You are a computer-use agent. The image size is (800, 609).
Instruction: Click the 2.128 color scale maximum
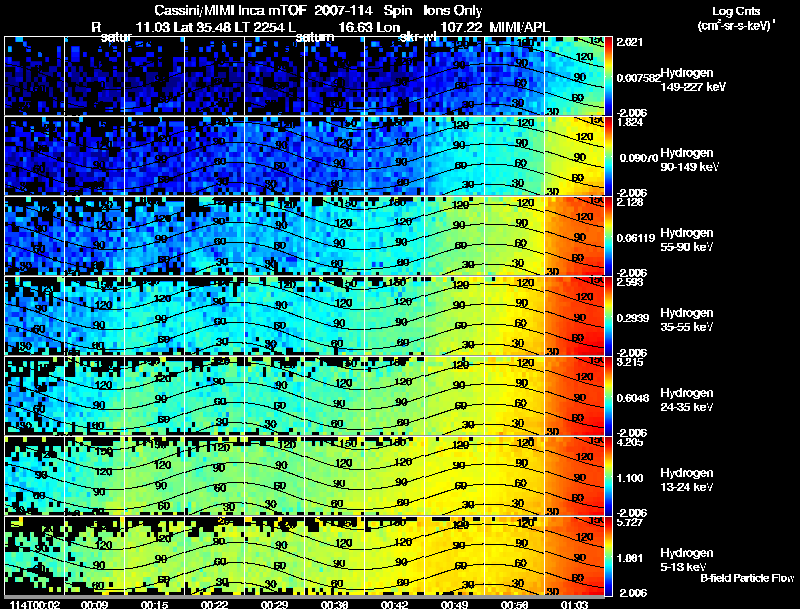click(630, 202)
